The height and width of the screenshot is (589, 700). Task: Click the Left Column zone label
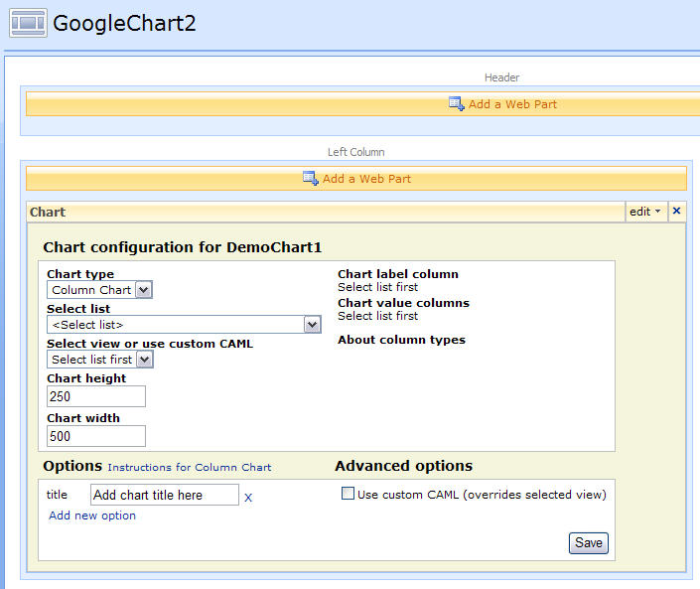[x=355, y=152]
